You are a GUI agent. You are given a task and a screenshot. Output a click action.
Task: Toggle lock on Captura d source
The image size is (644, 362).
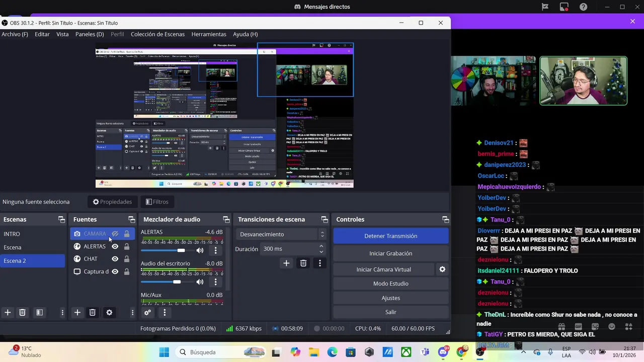(x=127, y=271)
